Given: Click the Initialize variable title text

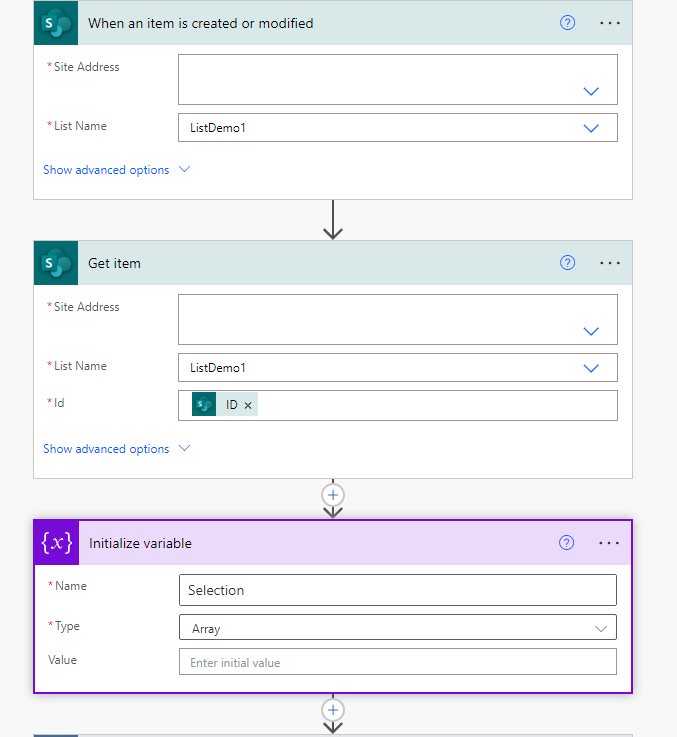Looking at the screenshot, I should click(140, 543).
